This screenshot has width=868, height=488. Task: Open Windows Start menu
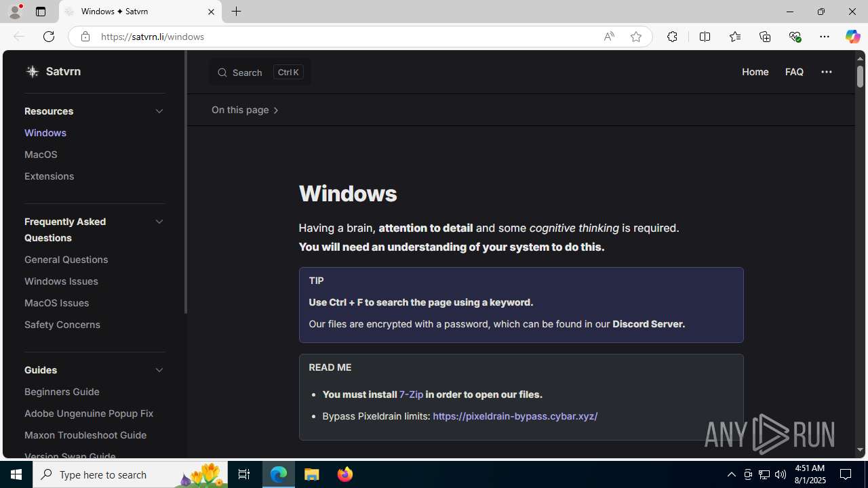pos(16,474)
